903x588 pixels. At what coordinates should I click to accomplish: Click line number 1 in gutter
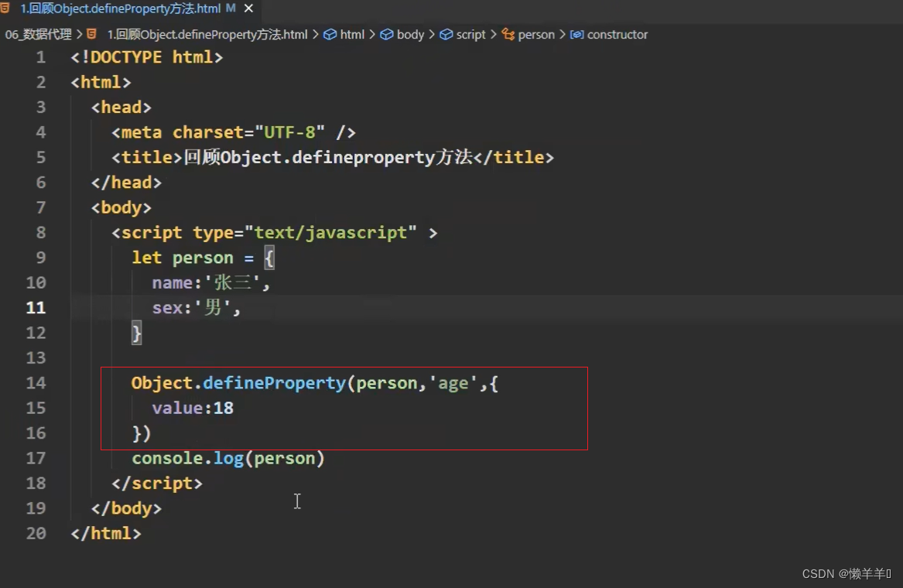click(x=40, y=57)
